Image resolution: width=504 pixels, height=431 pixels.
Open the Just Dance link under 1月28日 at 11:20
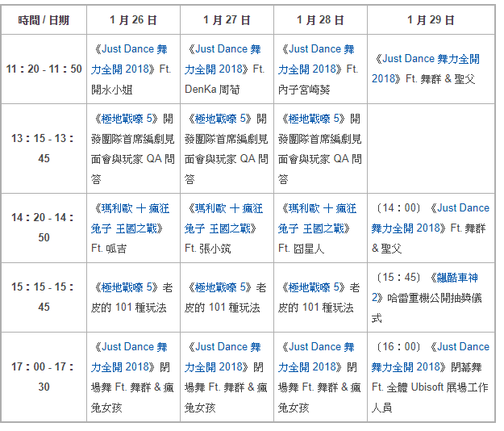(316, 59)
